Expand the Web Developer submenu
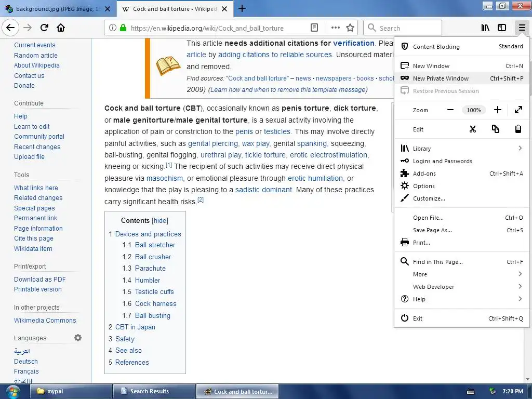This screenshot has width=532, height=399. 462,287
